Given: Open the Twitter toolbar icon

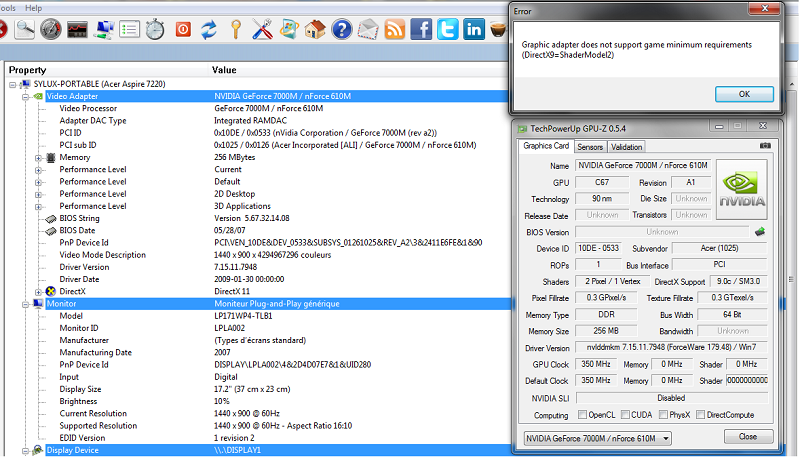Looking at the screenshot, I should coord(447,30).
